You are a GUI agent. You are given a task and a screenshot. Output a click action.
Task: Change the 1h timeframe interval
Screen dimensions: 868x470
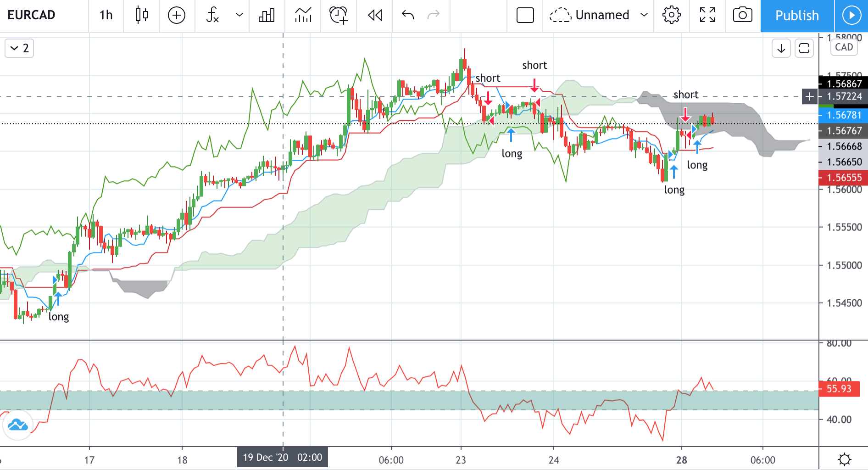pyautogui.click(x=106, y=15)
